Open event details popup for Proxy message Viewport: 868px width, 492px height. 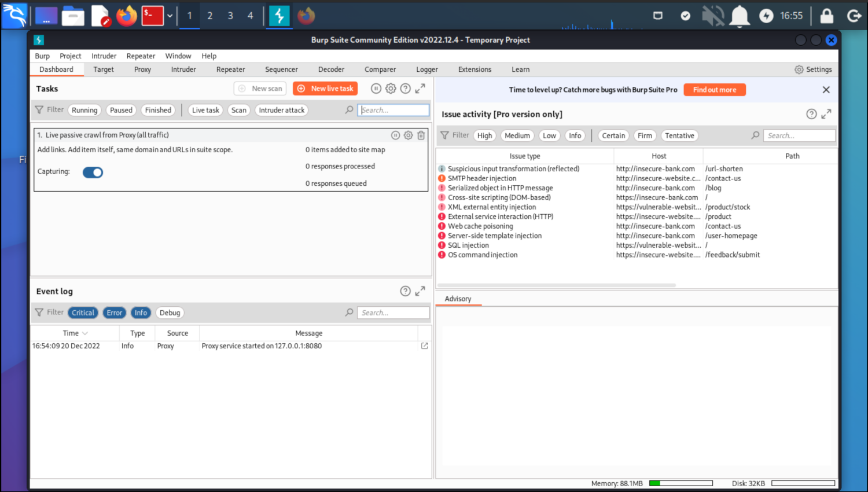click(425, 346)
